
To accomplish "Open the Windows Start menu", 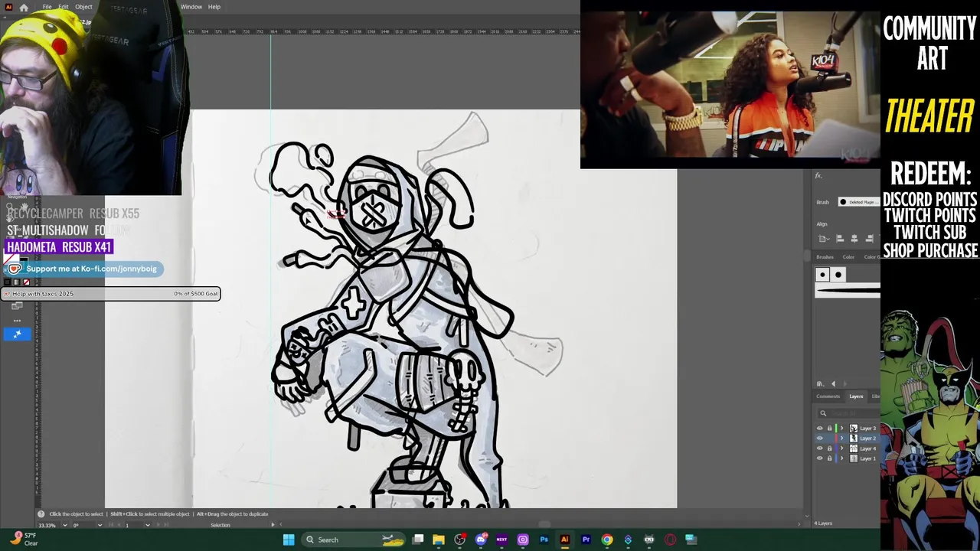I will (x=289, y=540).
